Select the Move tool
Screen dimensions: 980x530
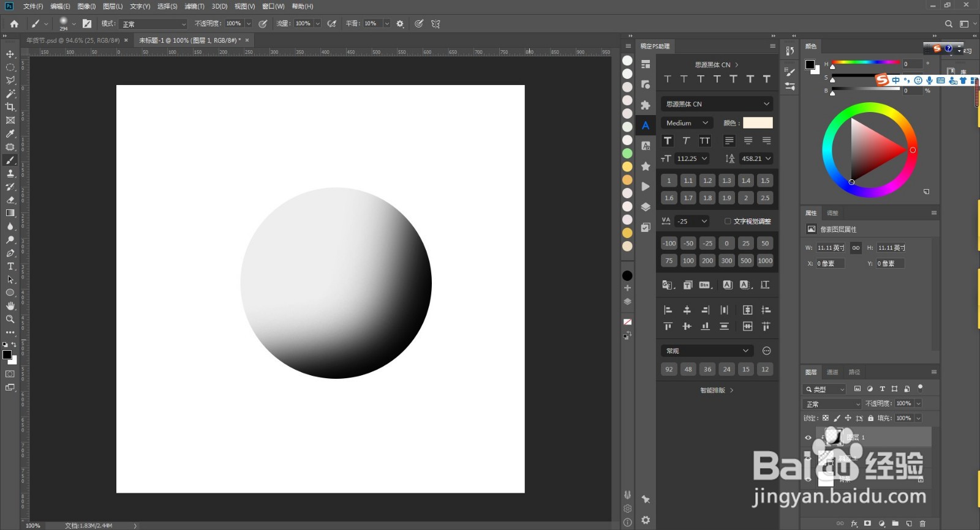tap(10, 54)
